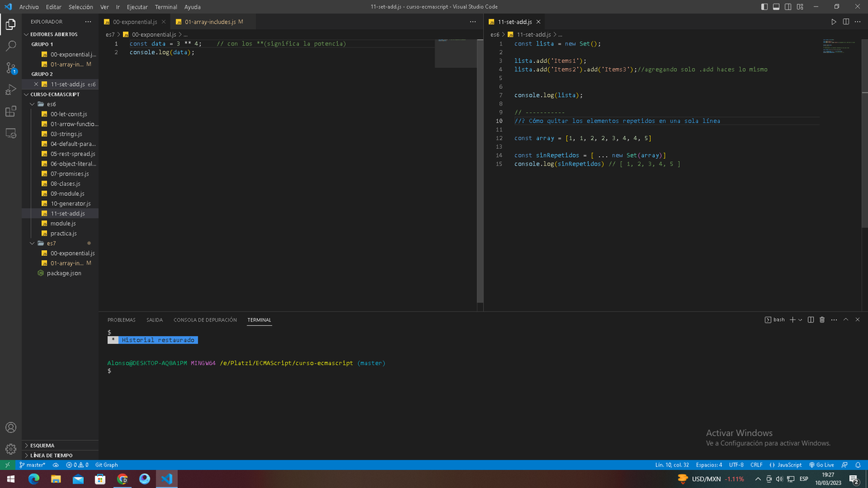Open the Selección menu
This screenshot has width=868, height=488.
(80, 7)
